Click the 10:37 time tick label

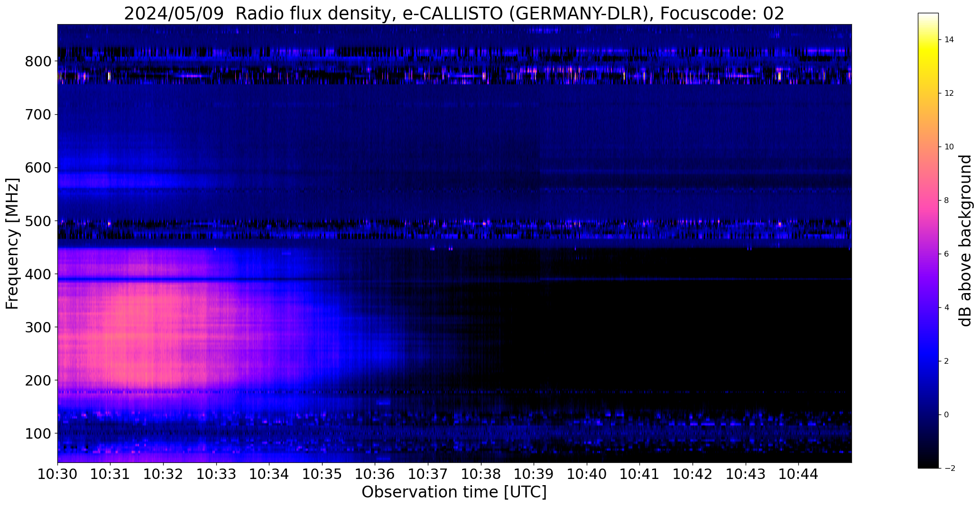pos(428,474)
